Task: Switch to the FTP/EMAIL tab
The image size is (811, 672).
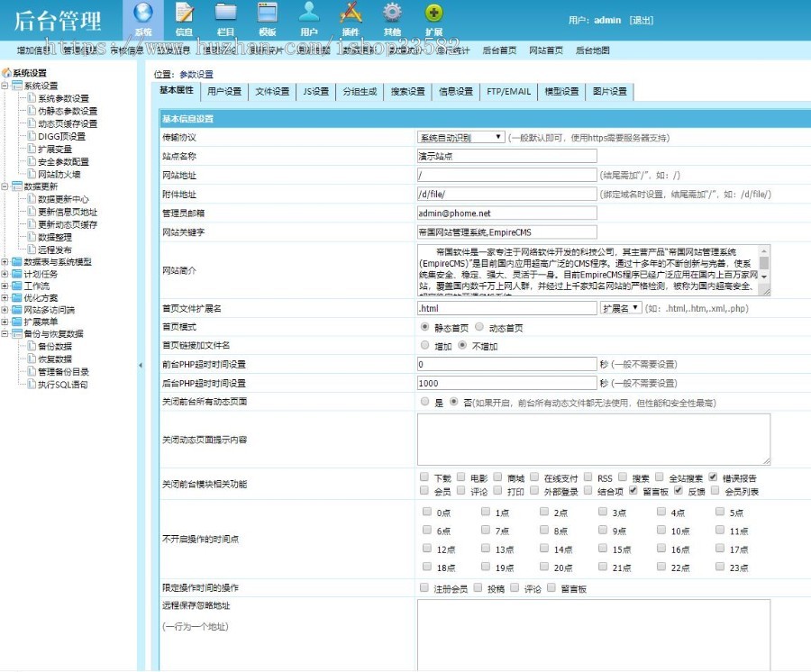Action: pyautogui.click(x=508, y=92)
